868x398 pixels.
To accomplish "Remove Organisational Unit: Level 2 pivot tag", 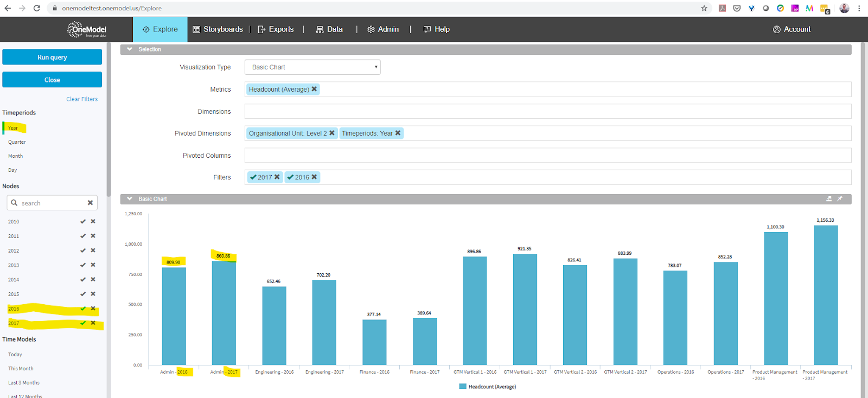I will click(332, 133).
